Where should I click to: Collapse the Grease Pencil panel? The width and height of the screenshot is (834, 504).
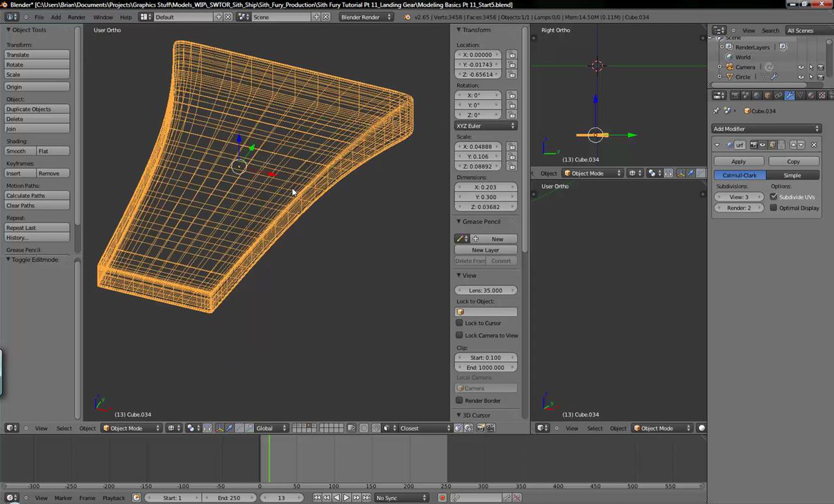459,222
